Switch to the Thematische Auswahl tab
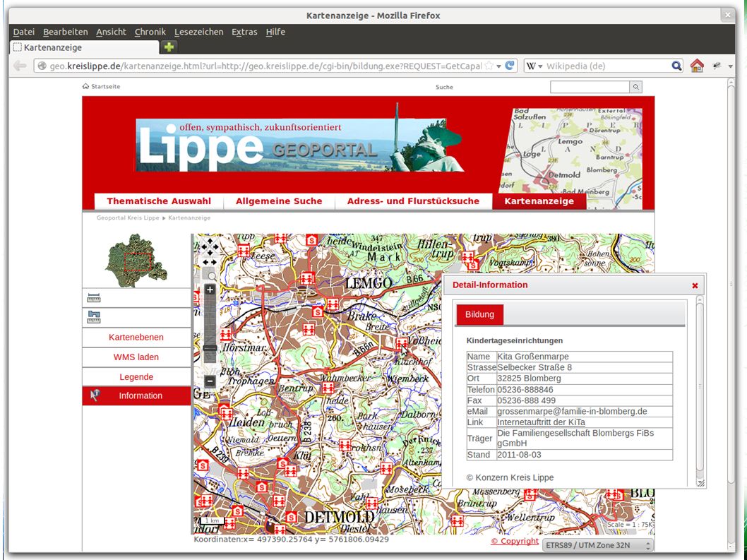This screenshot has width=747, height=560. pos(159,201)
